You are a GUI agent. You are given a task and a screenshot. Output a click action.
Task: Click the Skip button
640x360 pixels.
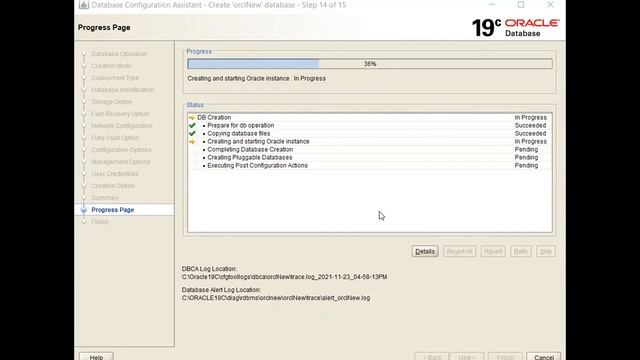click(x=546, y=251)
